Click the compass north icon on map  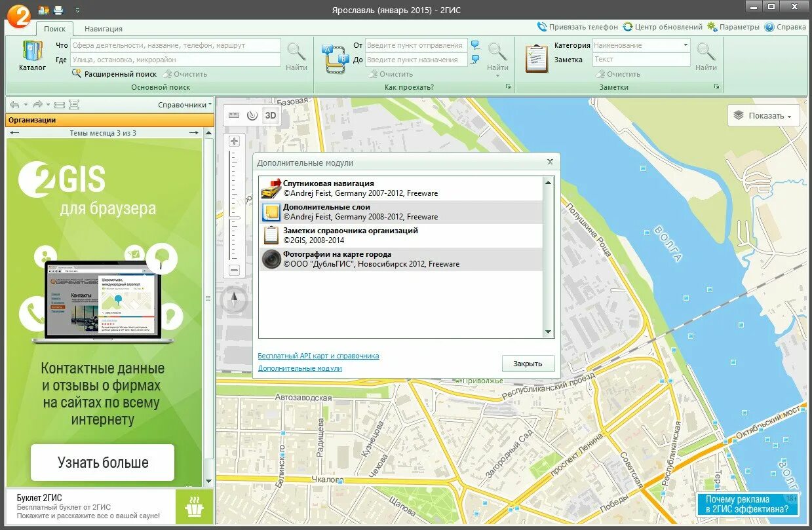pos(234,301)
